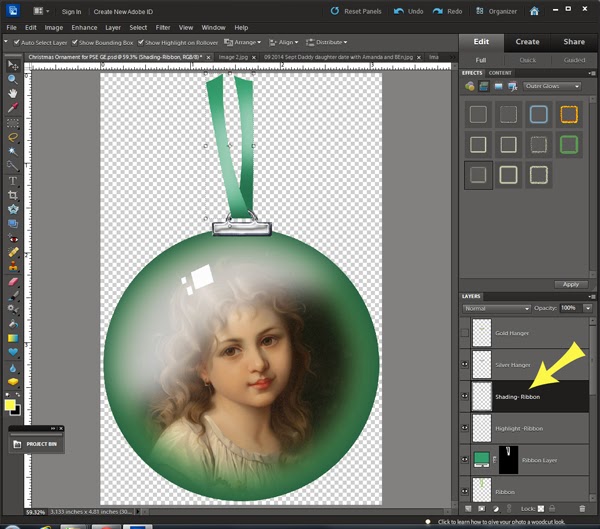Click the yellow foreground color swatch
Image resolution: width=600 pixels, height=529 pixels.
tap(10, 406)
